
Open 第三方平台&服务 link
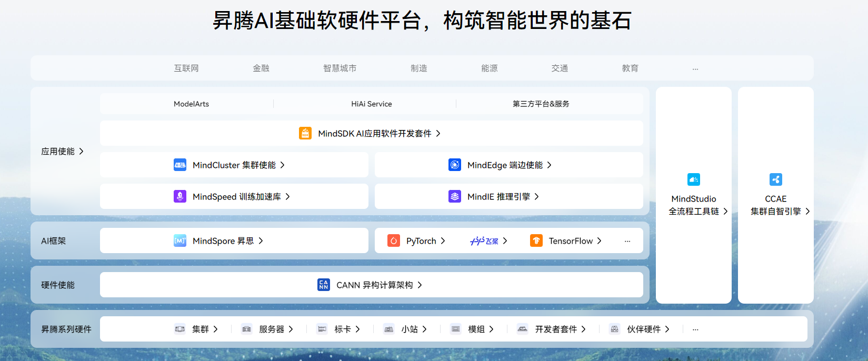[541, 104]
